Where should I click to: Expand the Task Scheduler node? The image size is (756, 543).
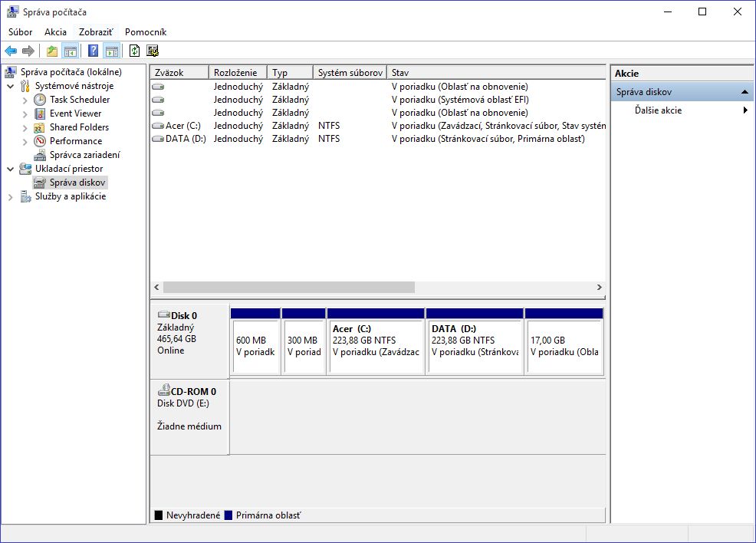(x=25, y=100)
